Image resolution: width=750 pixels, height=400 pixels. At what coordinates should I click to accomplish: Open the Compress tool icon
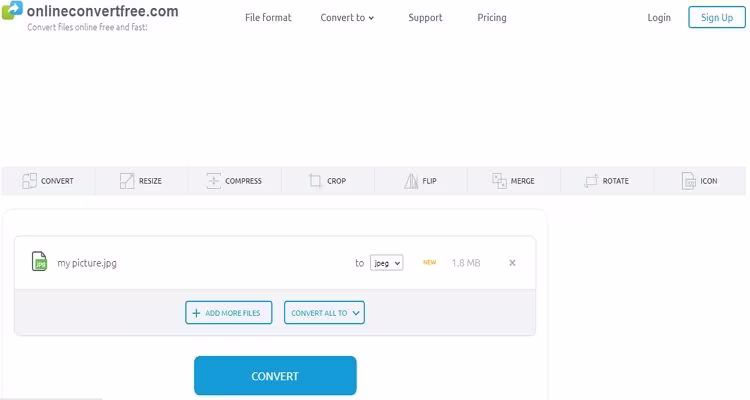pos(213,181)
